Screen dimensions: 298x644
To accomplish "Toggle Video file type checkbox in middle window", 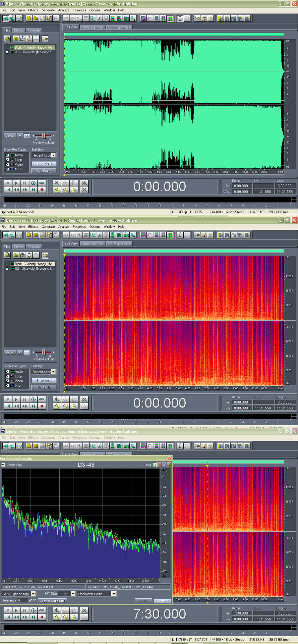I will point(7,381).
